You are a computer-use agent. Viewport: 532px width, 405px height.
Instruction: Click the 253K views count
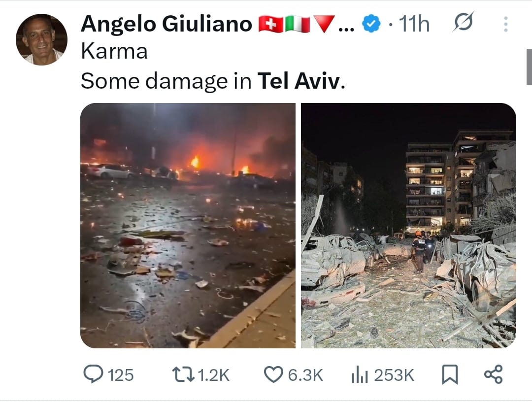click(394, 375)
